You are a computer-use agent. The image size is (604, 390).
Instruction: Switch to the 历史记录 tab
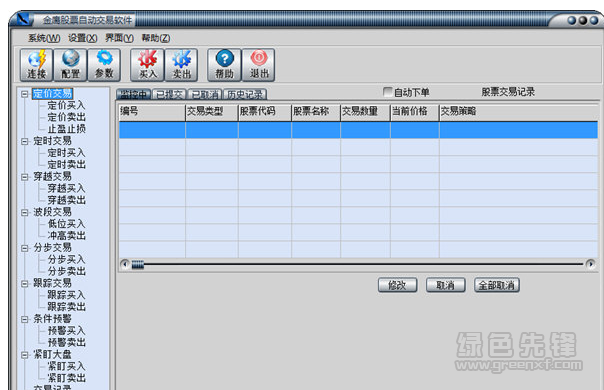coord(245,94)
